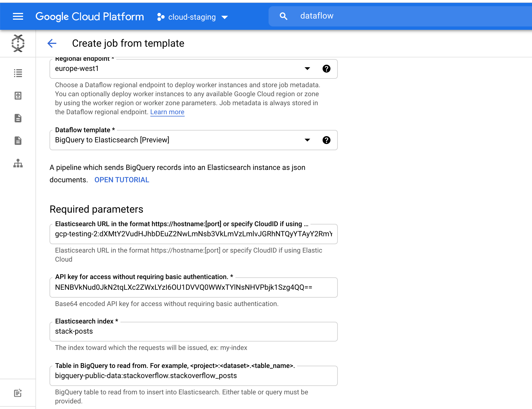Click into the API key field
The width and height of the screenshot is (532, 409).
click(194, 287)
